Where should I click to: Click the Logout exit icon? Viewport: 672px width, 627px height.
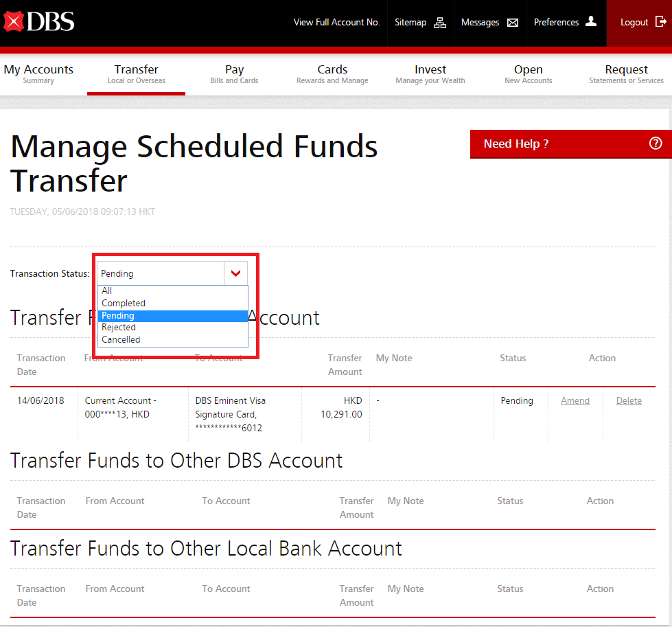660,22
